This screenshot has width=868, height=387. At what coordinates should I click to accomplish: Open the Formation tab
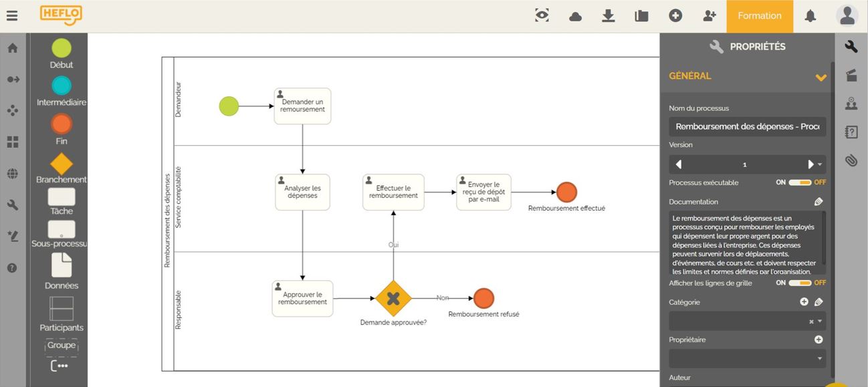click(x=760, y=16)
